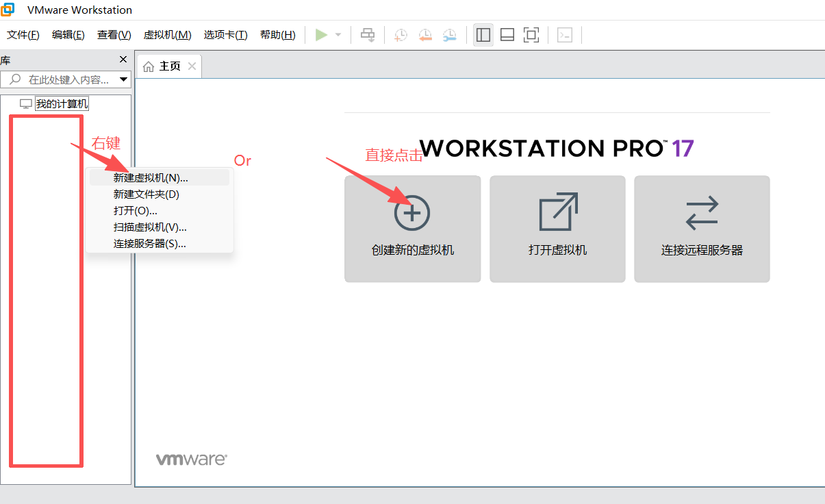Open the library search filter dropdown arrow
This screenshot has height=504, width=825.
point(124,79)
